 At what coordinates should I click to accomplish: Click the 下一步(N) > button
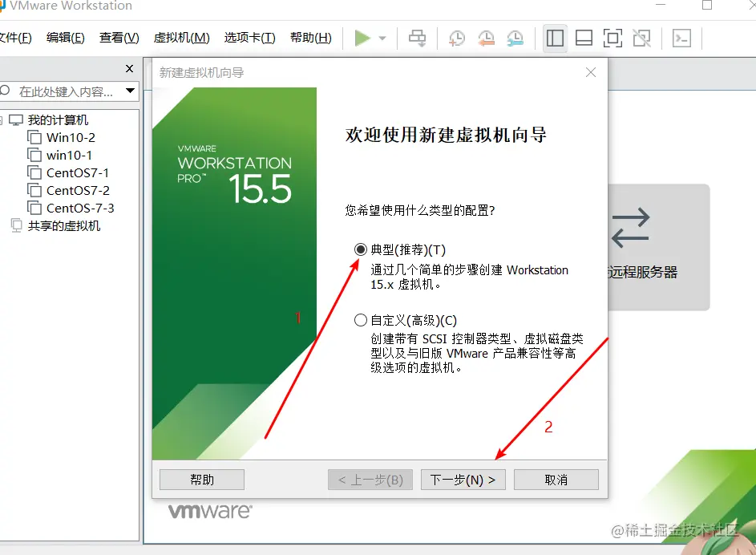(463, 480)
